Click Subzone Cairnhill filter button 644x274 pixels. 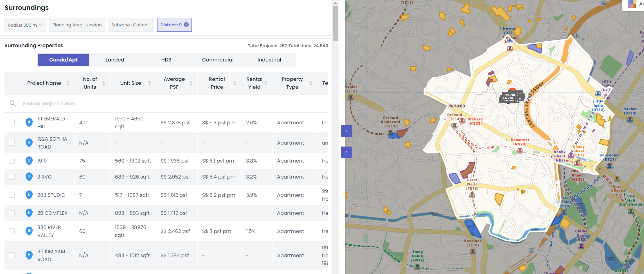point(131,25)
